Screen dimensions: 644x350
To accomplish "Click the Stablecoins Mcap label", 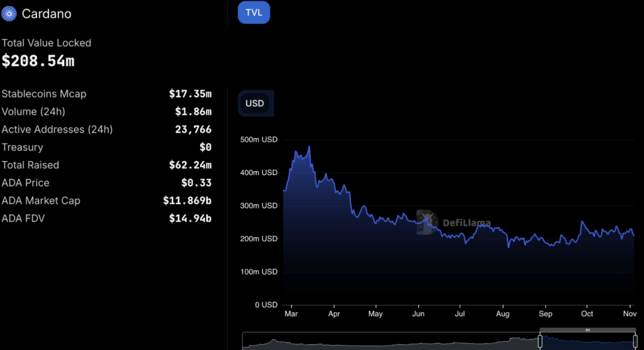I will coord(44,94).
